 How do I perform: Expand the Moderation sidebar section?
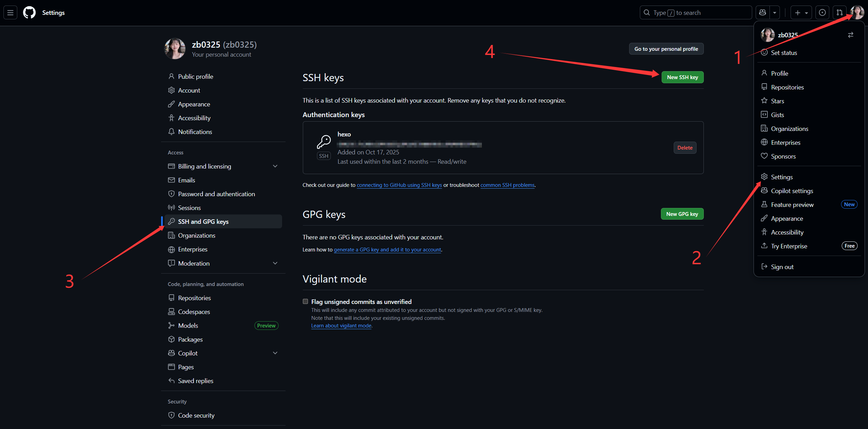(x=275, y=263)
